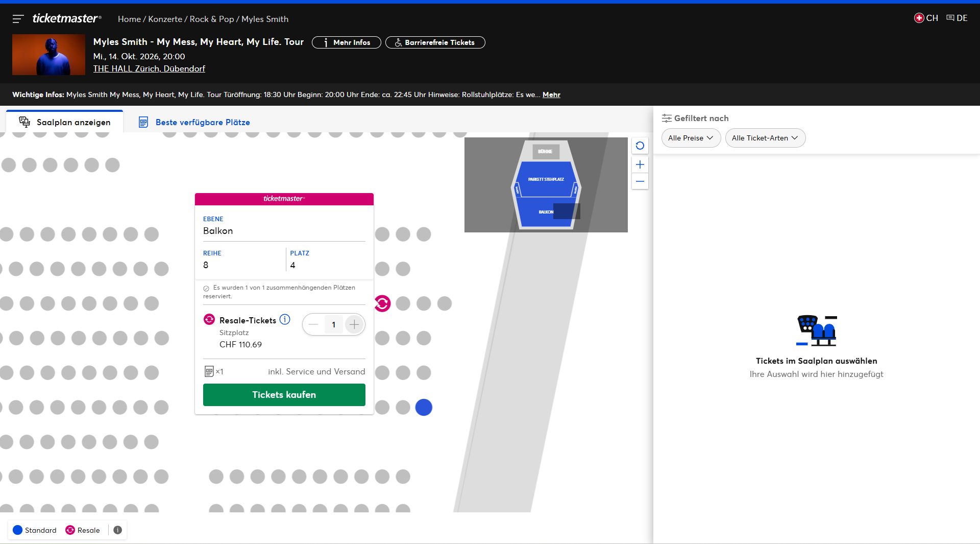
Task: Show Resale-Tickets info tooltip
Action: pos(285,319)
